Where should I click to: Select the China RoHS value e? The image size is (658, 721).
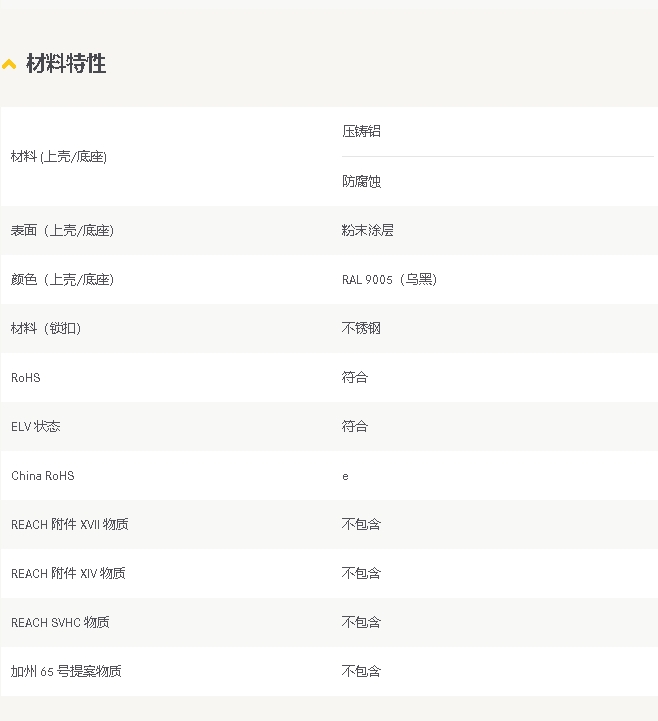click(x=345, y=476)
